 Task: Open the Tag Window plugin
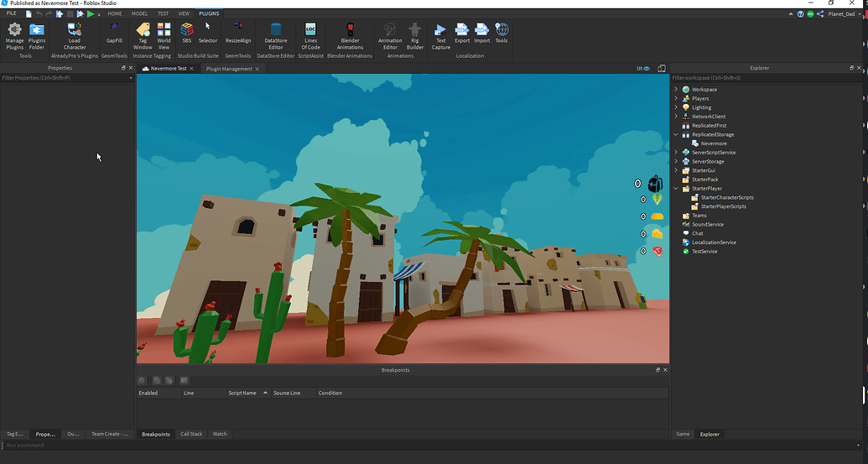143,37
